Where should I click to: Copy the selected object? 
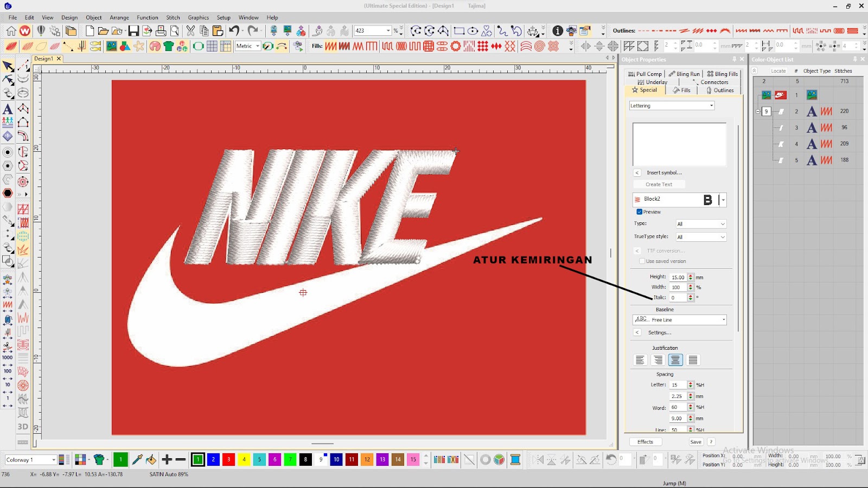[204, 31]
